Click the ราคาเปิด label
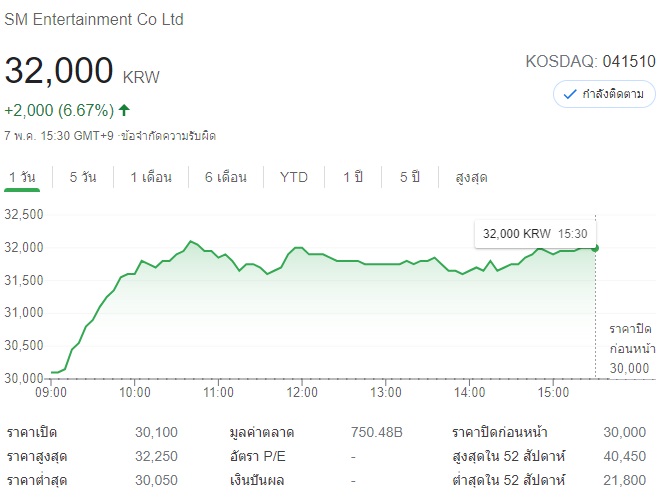 tap(32, 432)
